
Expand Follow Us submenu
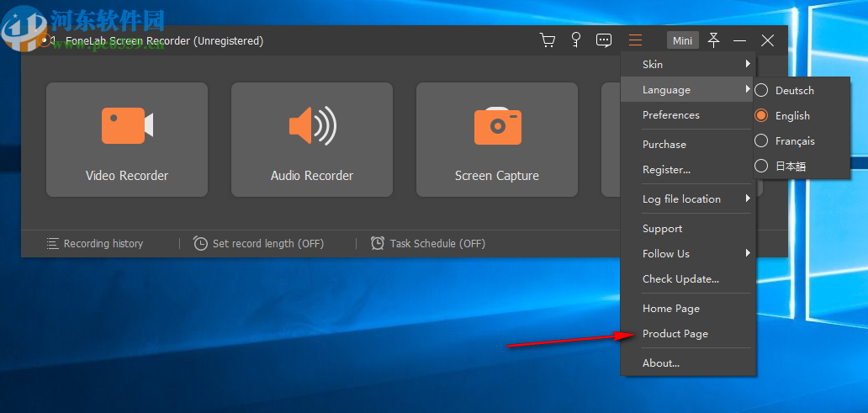coord(686,253)
